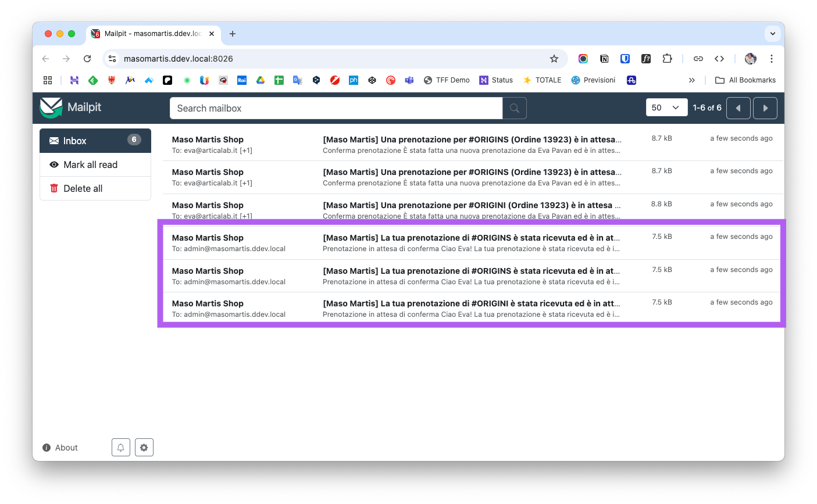Click the '1-6 of 6' pagination text
This screenshot has height=504, width=817.
[x=707, y=108]
